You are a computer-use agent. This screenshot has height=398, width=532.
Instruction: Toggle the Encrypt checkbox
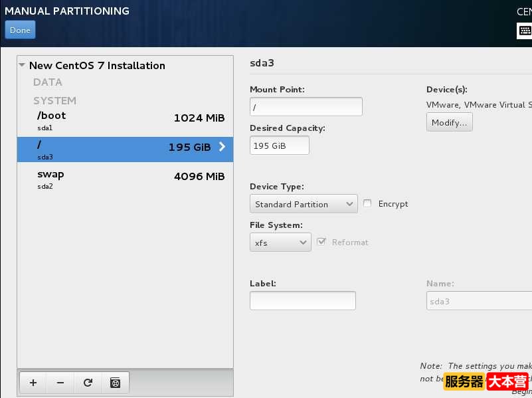click(x=367, y=203)
